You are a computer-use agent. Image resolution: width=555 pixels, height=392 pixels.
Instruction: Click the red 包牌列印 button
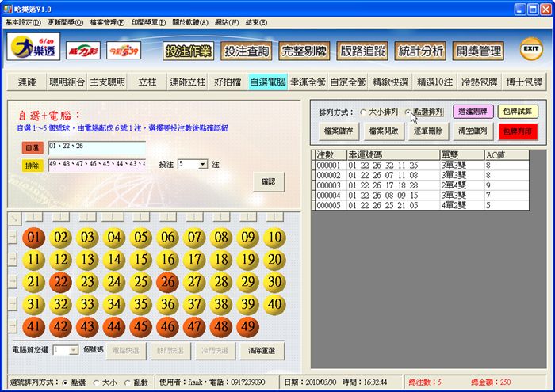[x=519, y=129]
